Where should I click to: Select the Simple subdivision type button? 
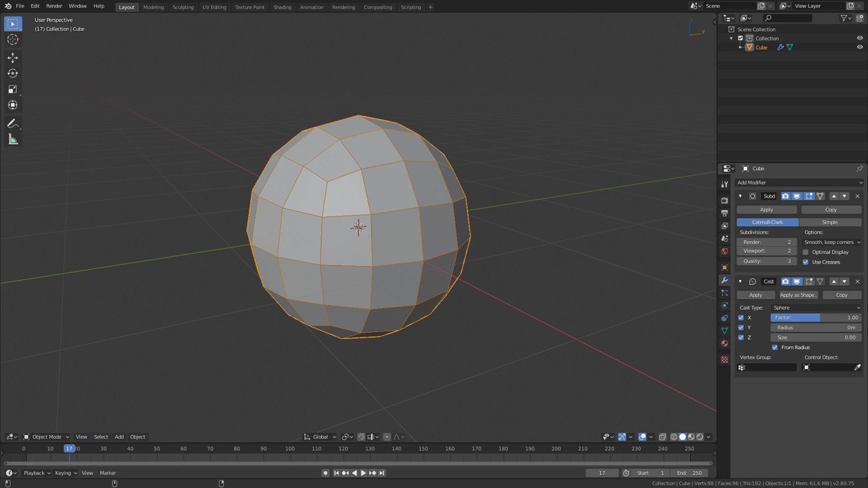(x=830, y=222)
